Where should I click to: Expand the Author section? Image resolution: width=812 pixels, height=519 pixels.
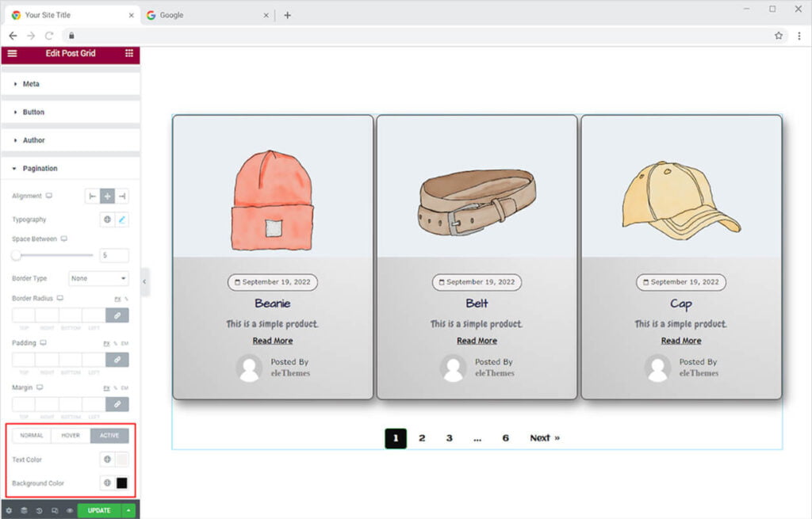pyautogui.click(x=33, y=140)
